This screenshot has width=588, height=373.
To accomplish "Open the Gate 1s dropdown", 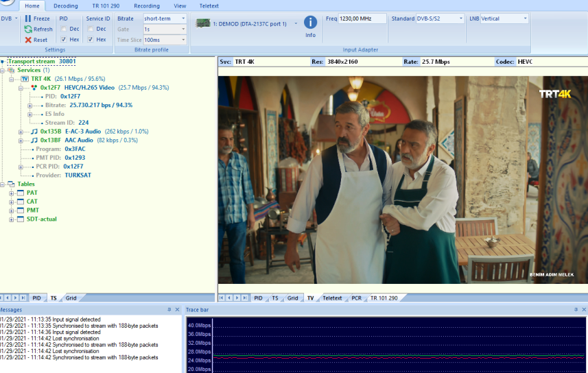I will (183, 29).
